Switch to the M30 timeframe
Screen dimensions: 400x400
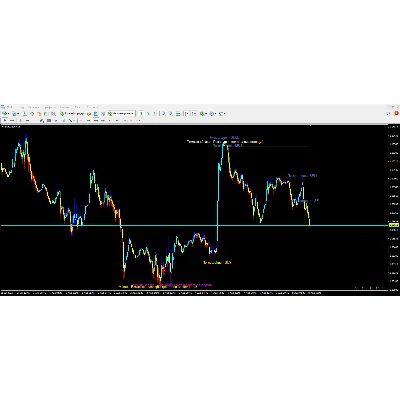[x=103, y=120]
